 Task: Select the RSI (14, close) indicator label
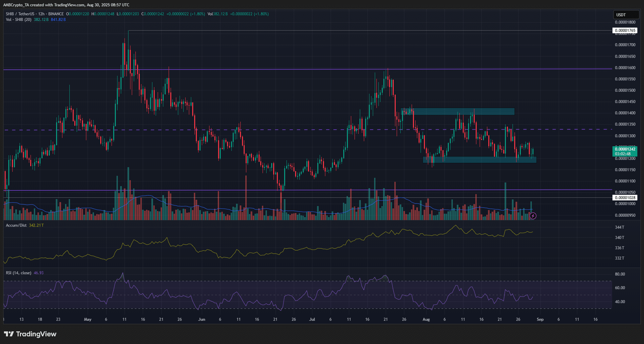coord(19,273)
